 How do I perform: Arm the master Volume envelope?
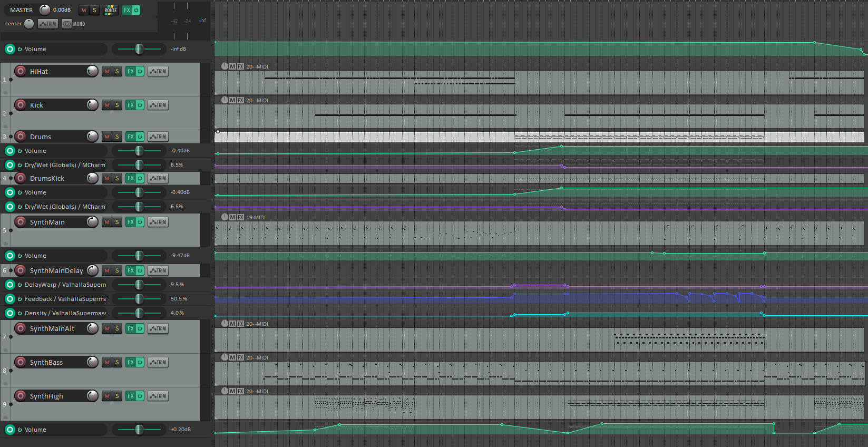[x=10, y=49]
